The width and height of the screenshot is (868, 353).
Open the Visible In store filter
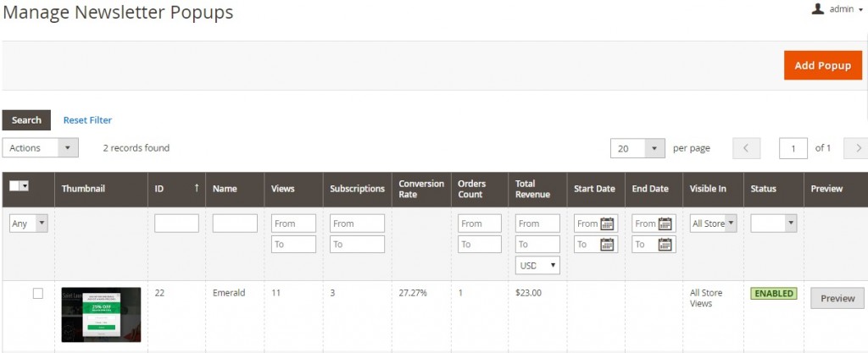[x=713, y=223]
